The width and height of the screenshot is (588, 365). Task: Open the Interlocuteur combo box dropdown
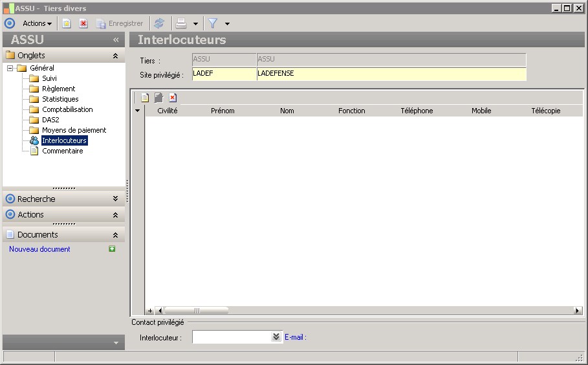click(276, 337)
